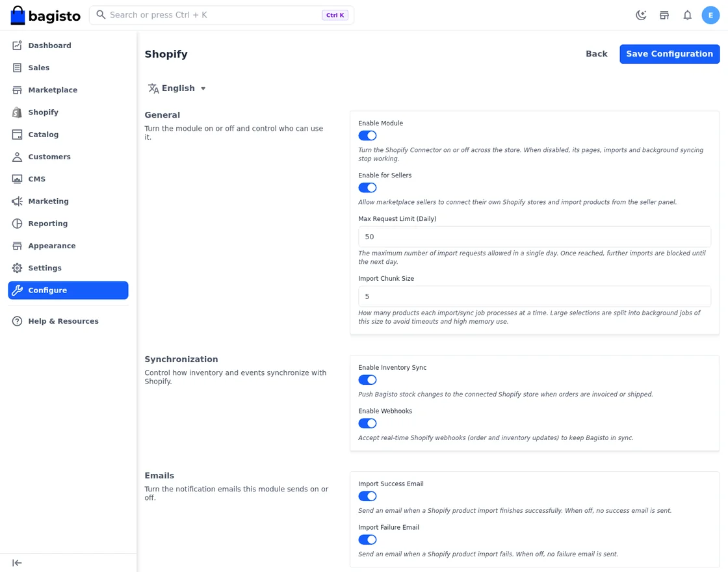Image resolution: width=728 pixels, height=572 pixels.
Task: Open CMS menu item
Action: pos(68,179)
